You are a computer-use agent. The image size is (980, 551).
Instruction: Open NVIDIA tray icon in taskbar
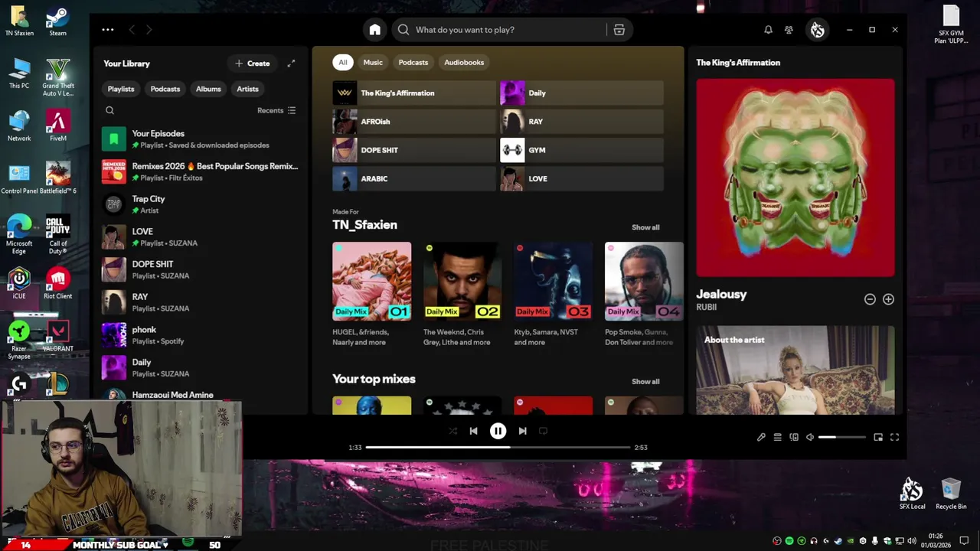[x=850, y=541]
